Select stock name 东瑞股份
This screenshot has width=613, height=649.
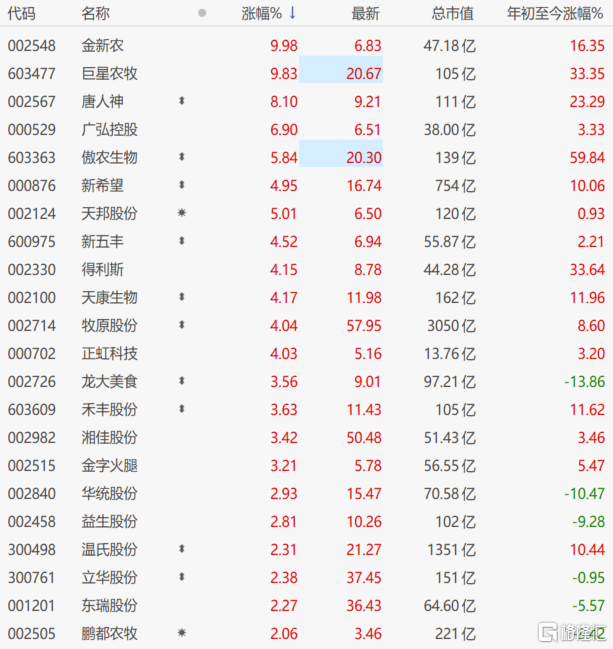(110, 606)
